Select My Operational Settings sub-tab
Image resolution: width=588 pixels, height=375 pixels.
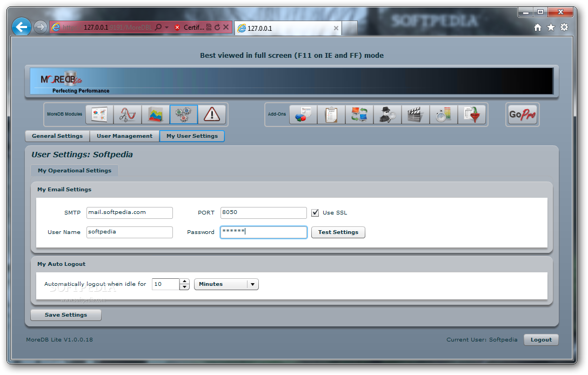click(x=75, y=171)
